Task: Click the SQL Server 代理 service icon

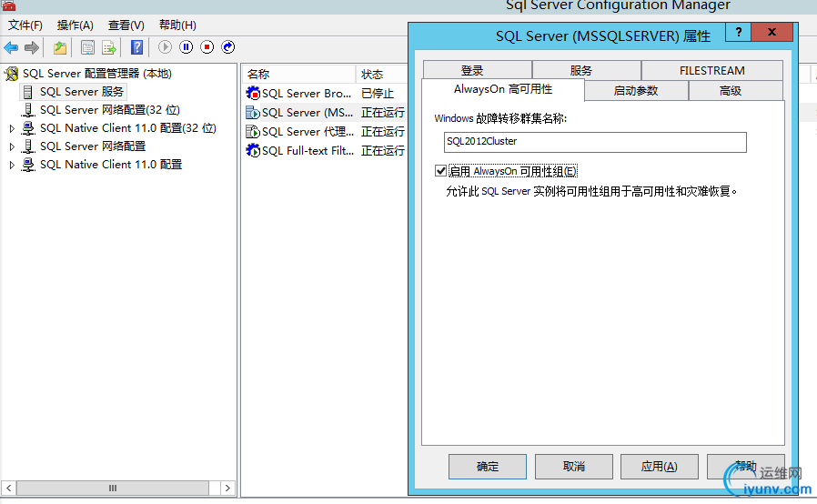Action: click(253, 131)
